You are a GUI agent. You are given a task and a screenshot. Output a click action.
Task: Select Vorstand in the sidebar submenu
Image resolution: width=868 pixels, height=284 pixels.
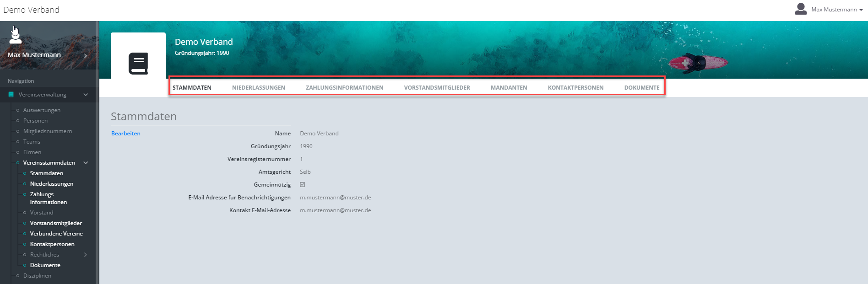(42, 213)
